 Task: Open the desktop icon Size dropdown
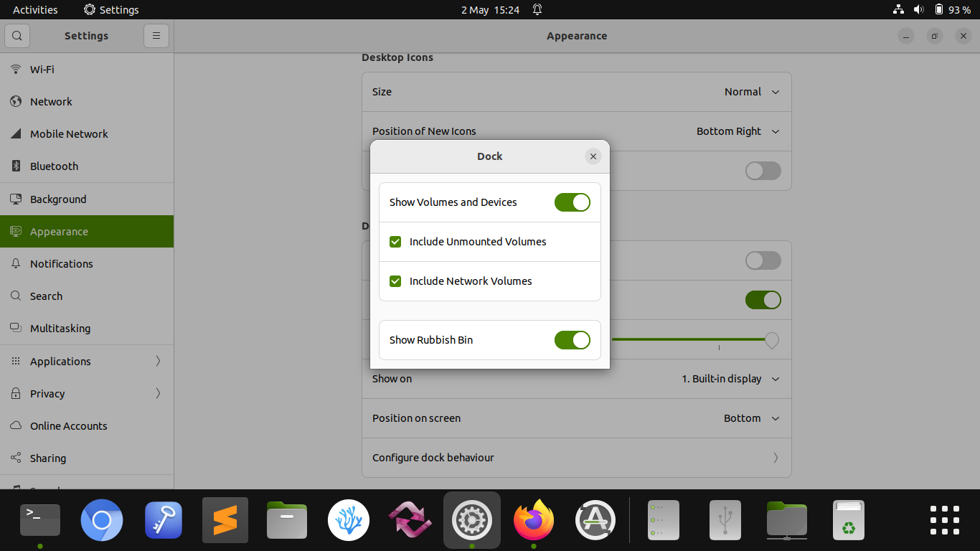click(x=751, y=92)
